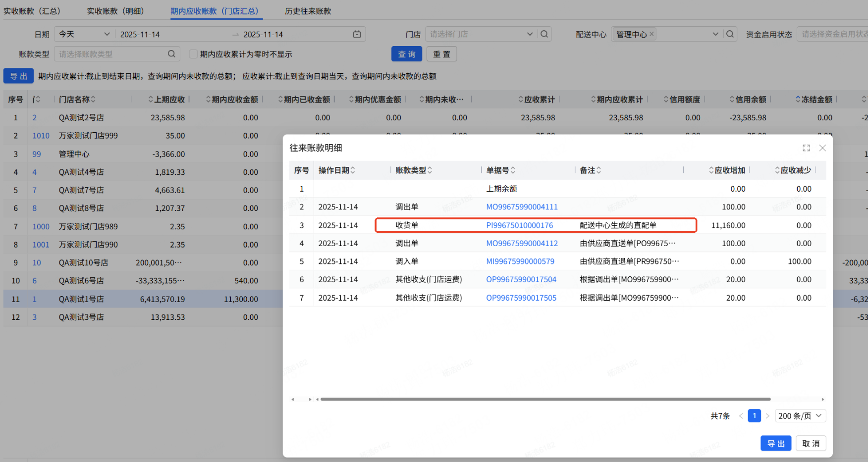This screenshot has width=868, height=462.
Task: Click search icon beside 配送中心 selector
Action: 730,34
